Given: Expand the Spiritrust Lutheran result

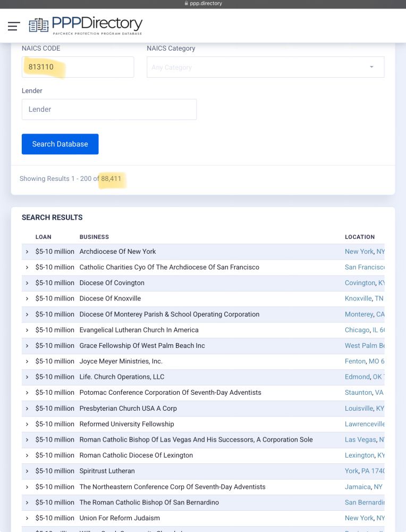Looking at the screenshot, I should 27,471.
